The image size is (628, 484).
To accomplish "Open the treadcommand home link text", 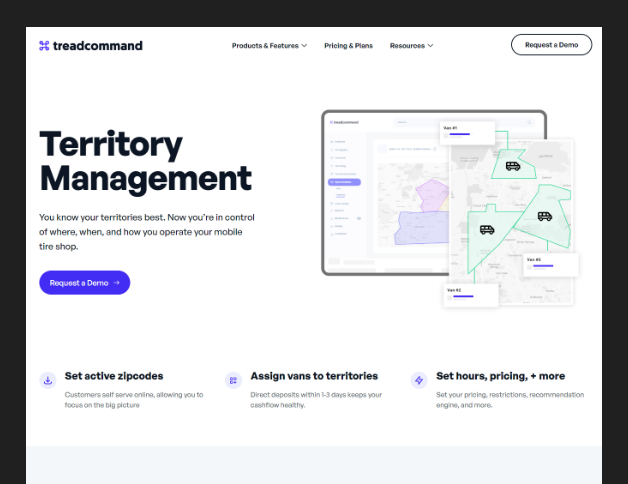I will tap(98, 46).
